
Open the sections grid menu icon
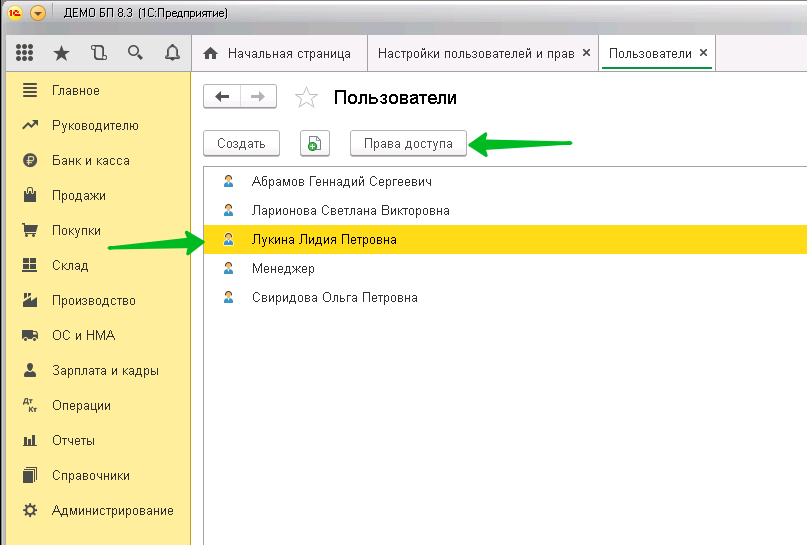point(25,53)
